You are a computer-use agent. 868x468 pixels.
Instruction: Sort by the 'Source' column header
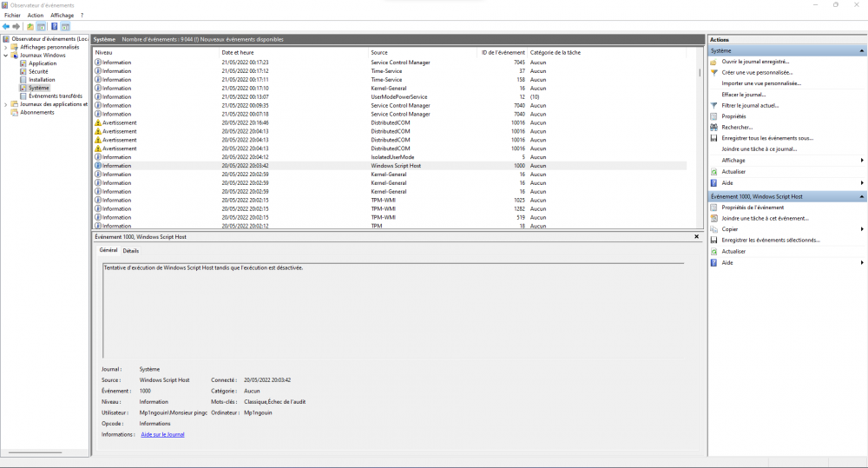423,53
